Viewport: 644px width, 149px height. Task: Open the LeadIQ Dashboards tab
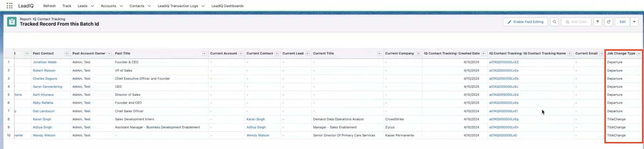(x=227, y=6)
